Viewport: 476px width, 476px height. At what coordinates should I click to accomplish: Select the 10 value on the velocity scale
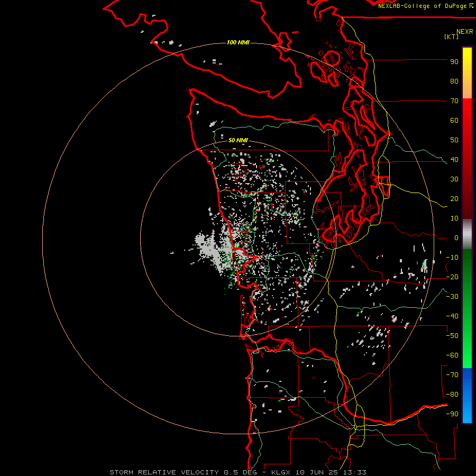[x=454, y=218]
